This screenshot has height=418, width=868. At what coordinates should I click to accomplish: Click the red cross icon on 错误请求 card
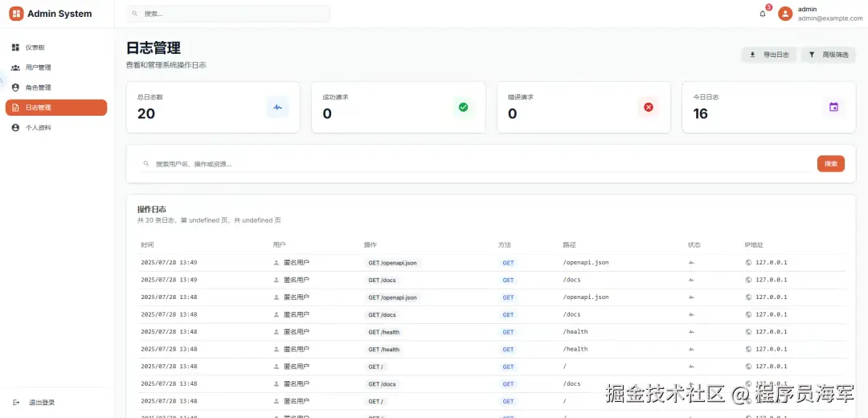coord(649,108)
